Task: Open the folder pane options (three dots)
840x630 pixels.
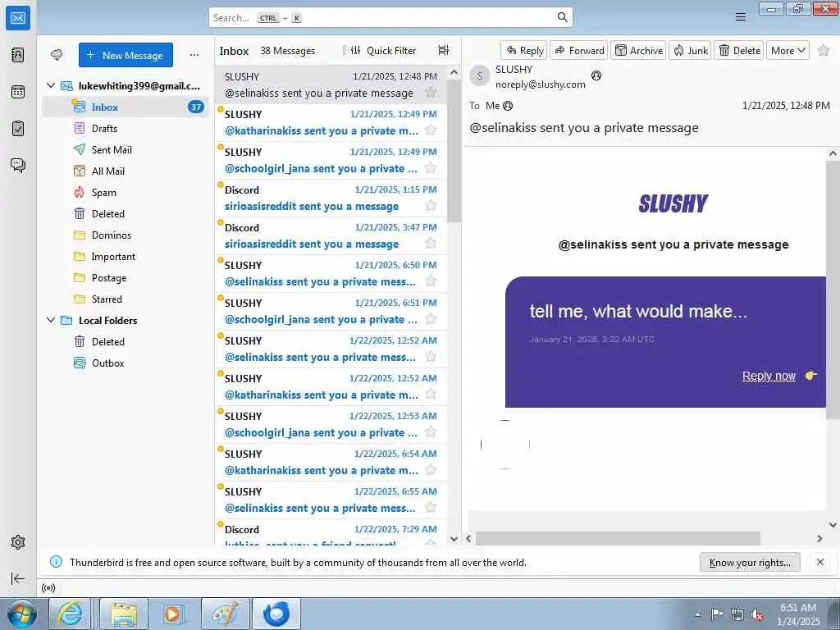Action: click(194, 55)
